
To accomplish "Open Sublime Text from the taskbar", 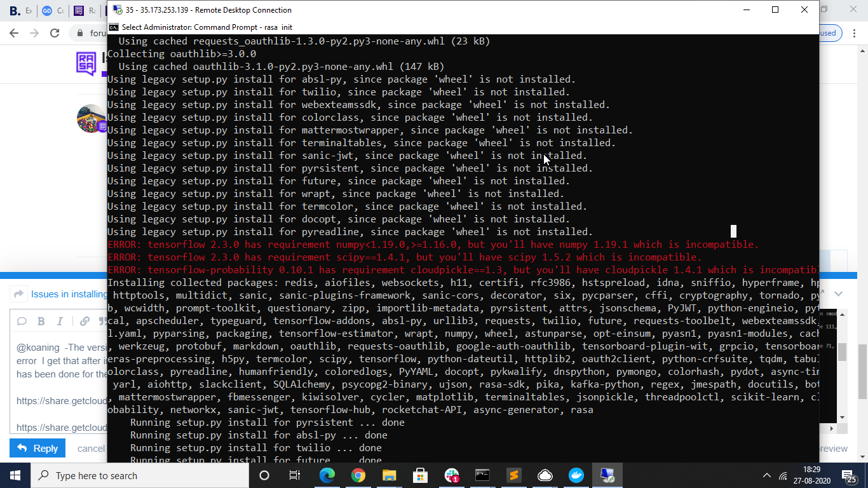I will pyautogui.click(x=513, y=475).
